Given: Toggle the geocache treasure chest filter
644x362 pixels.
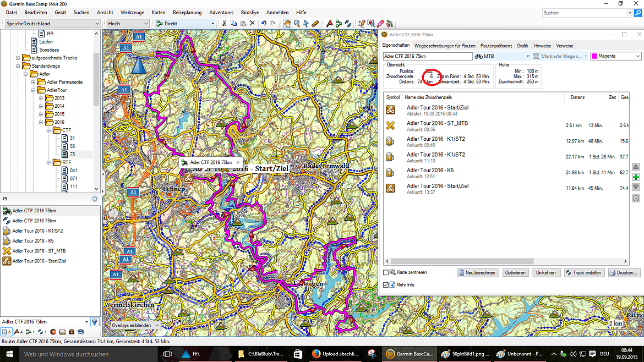Looking at the screenshot, I should pos(72,332).
